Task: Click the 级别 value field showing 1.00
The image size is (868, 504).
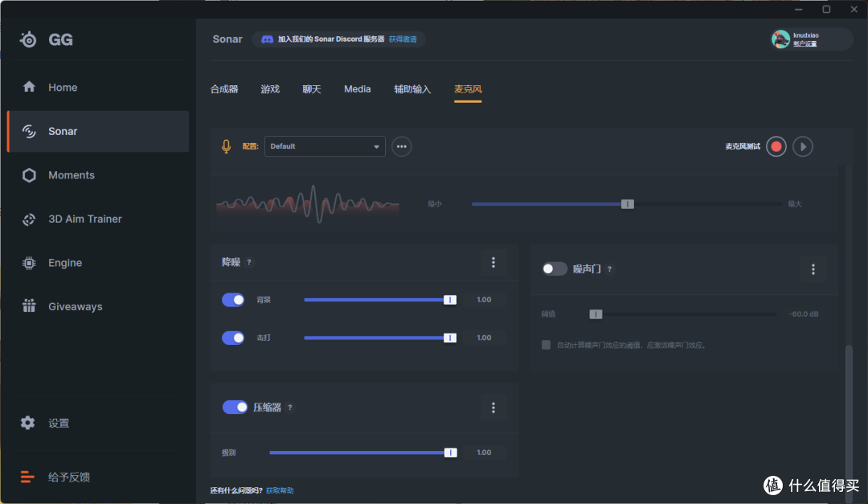Action: [485, 453]
